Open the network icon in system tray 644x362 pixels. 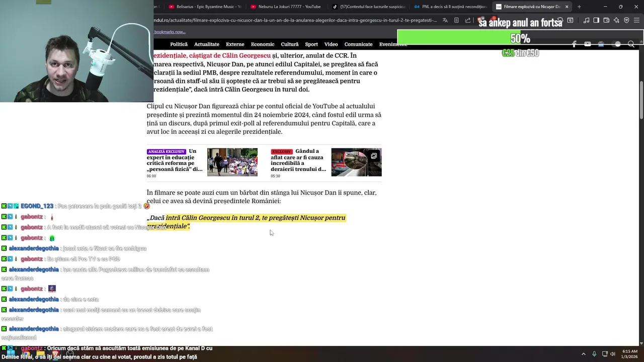605,354
